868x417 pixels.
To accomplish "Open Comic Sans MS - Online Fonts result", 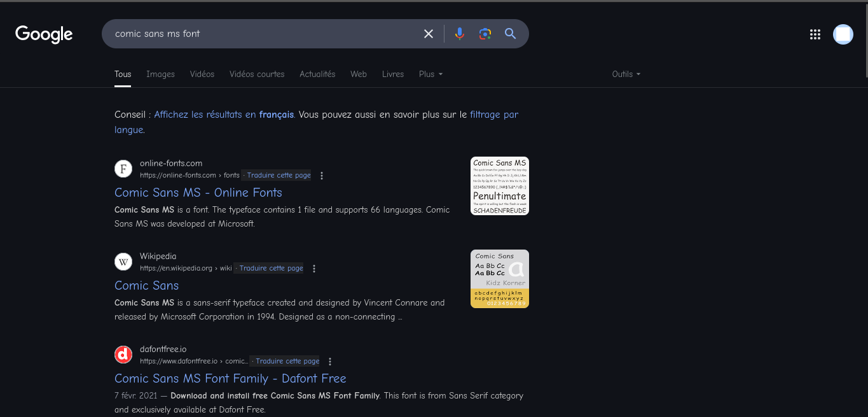I will (198, 192).
